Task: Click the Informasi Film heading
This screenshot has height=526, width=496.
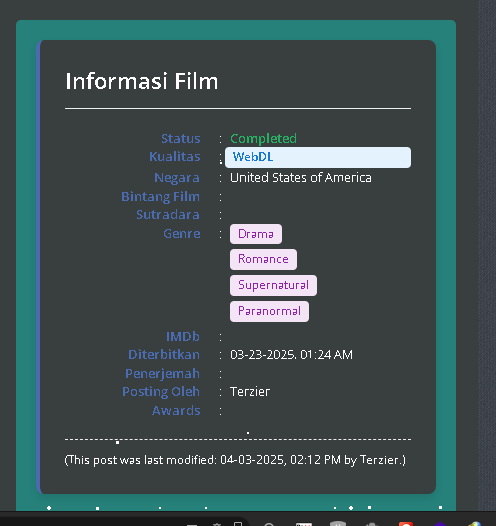Action: [142, 82]
